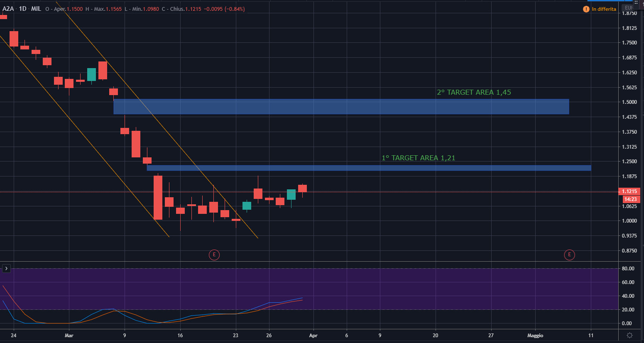Click the 1.5000 price axis label

pos(629,102)
